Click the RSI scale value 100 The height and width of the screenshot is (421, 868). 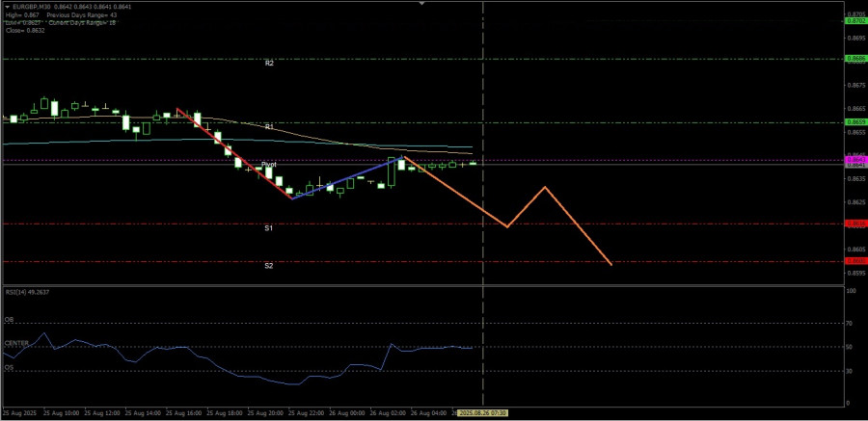853,290
